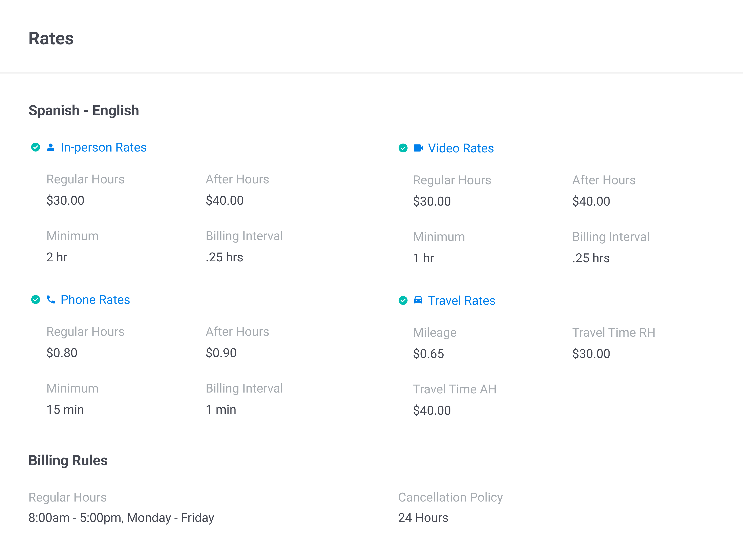Click the car icon beside Travel Rates
The height and width of the screenshot is (560, 743).
coord(418,300)
